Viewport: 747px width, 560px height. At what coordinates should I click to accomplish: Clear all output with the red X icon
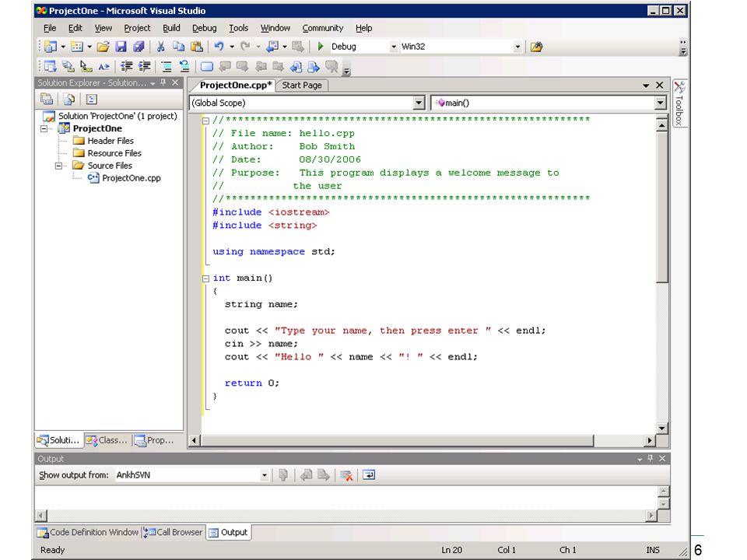coord(346,475)
